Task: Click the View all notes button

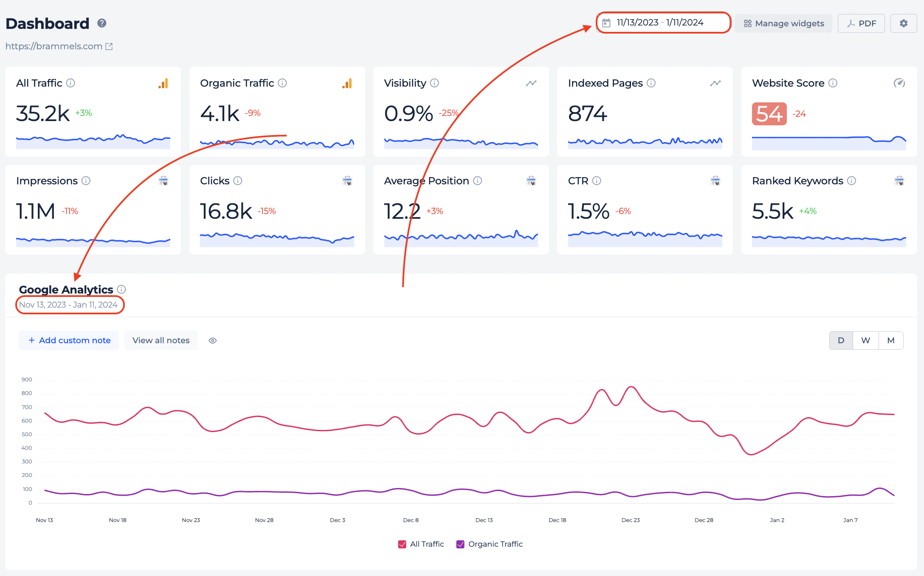Action: pos(161,340)
